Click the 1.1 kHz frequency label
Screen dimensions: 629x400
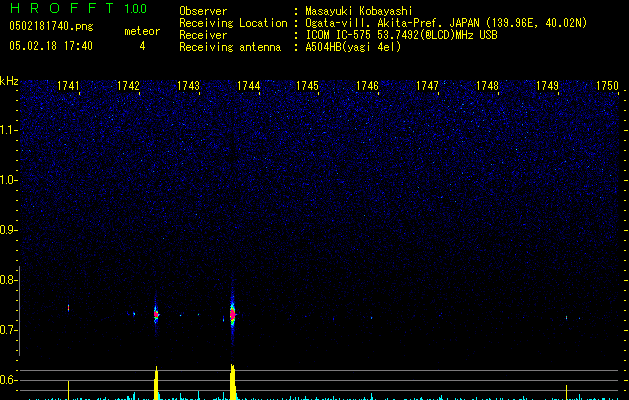pos(9,130)
